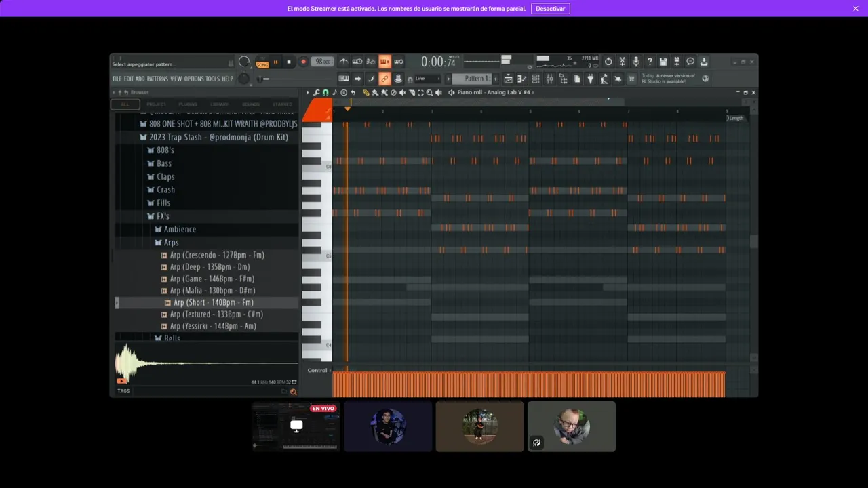The image size is (868, 488).
Task: Open the channel rack icon
Action: [x=536, y=79]
